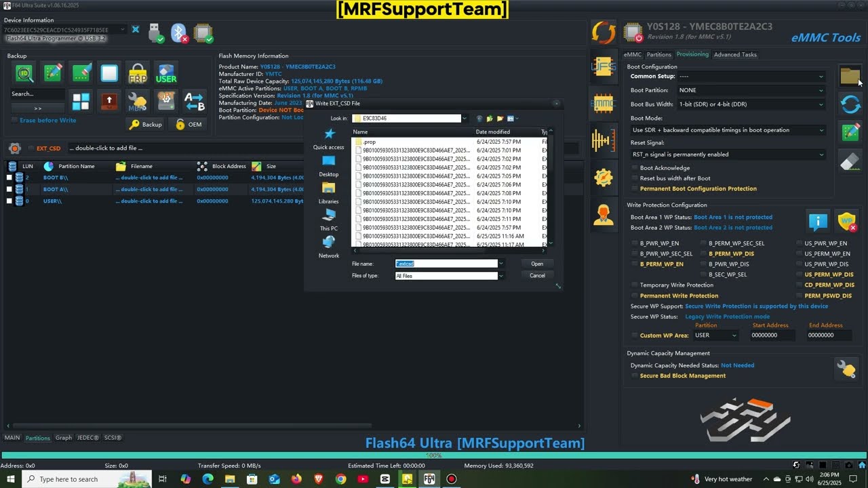Open the UFS chip tools section

[x=603, y=66]
